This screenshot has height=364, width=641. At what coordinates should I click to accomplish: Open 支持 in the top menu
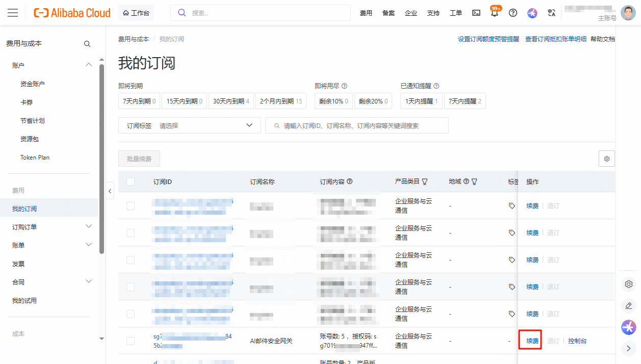tap(433, 13)
